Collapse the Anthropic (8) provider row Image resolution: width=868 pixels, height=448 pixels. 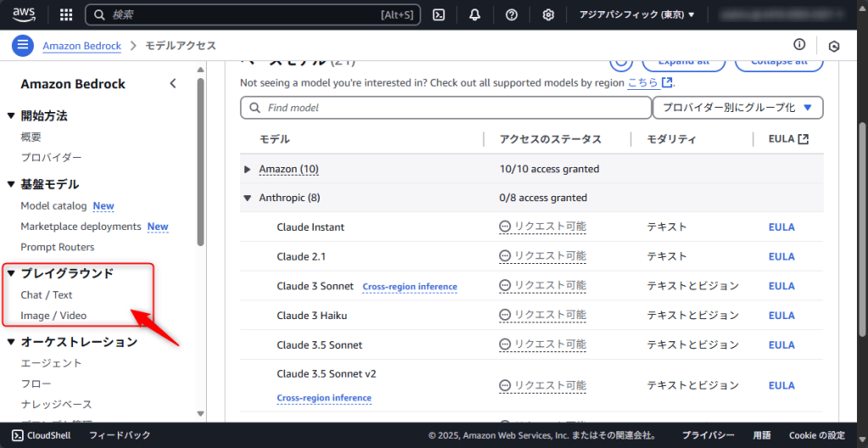pyautogui.click(x=248, y=198)
